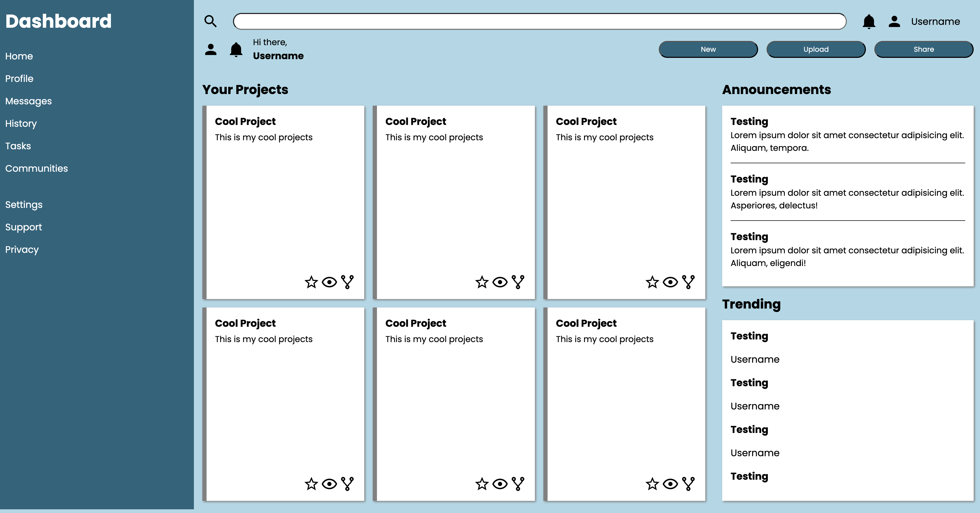The image size is (980, 513).
Task: Click the profile person icon next to Username
Action: coord(894,21)
